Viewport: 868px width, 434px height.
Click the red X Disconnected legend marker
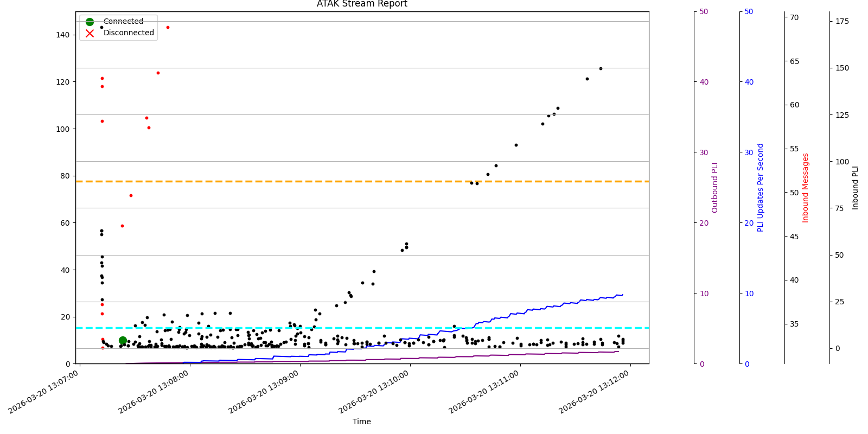coord(90,33)
